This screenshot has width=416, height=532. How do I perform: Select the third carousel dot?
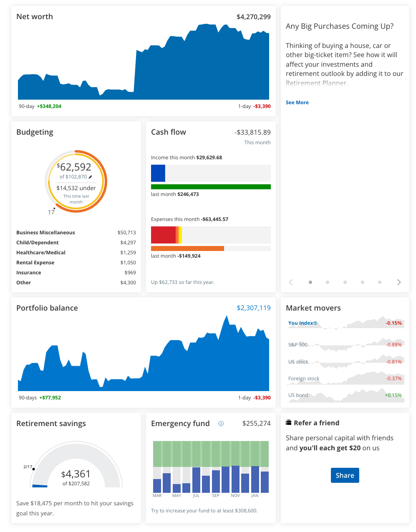[x=345, y=282]
